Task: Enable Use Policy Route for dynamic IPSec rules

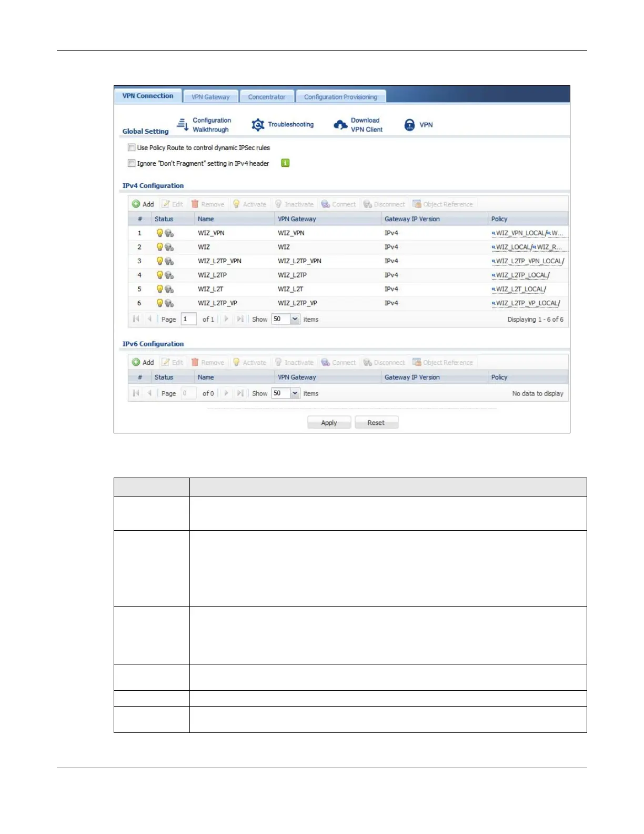Action: point(132,148)
